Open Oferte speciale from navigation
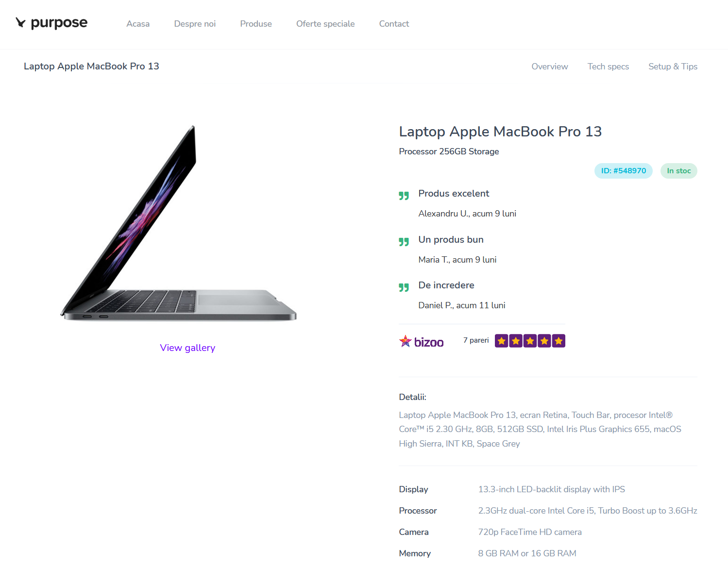728x567 pixels. tap(325, 24)
